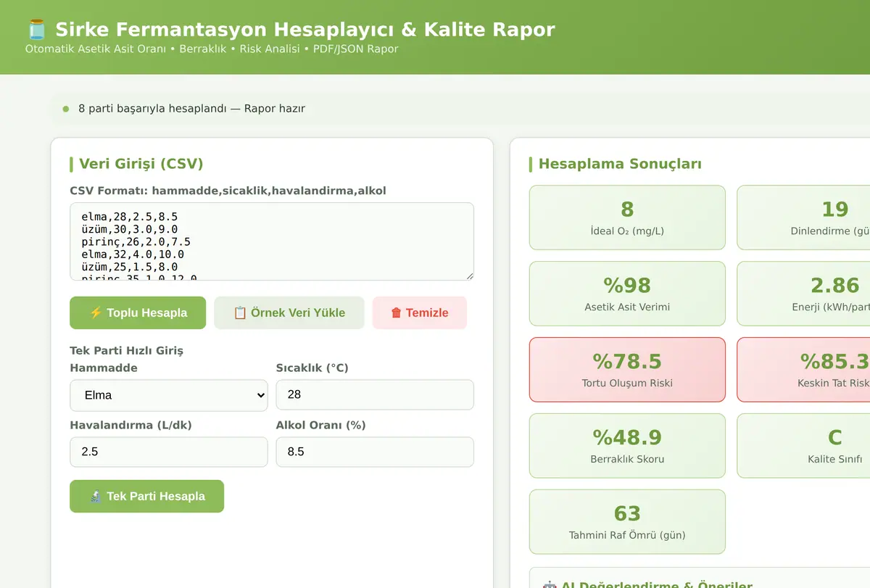Click the clipboard icon on Örnek Veri Yükle

tap(240, 312)
